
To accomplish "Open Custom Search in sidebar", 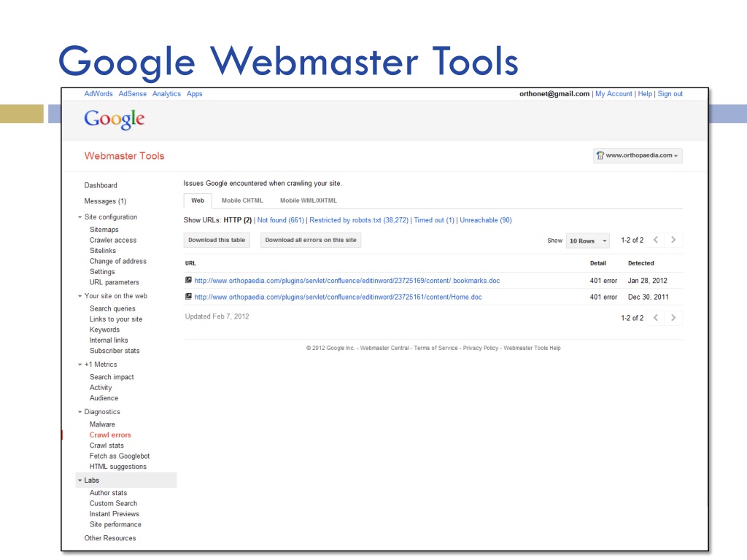I will (113, 503).
